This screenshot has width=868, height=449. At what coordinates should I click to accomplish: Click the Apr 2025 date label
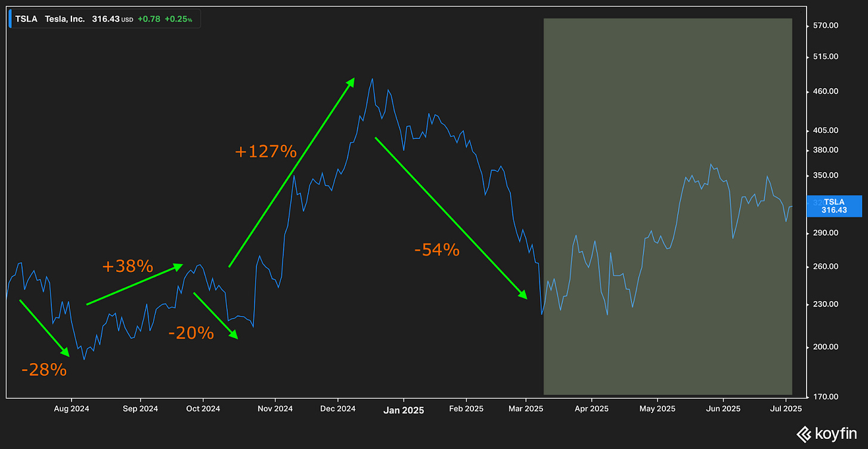click(592, 409)
